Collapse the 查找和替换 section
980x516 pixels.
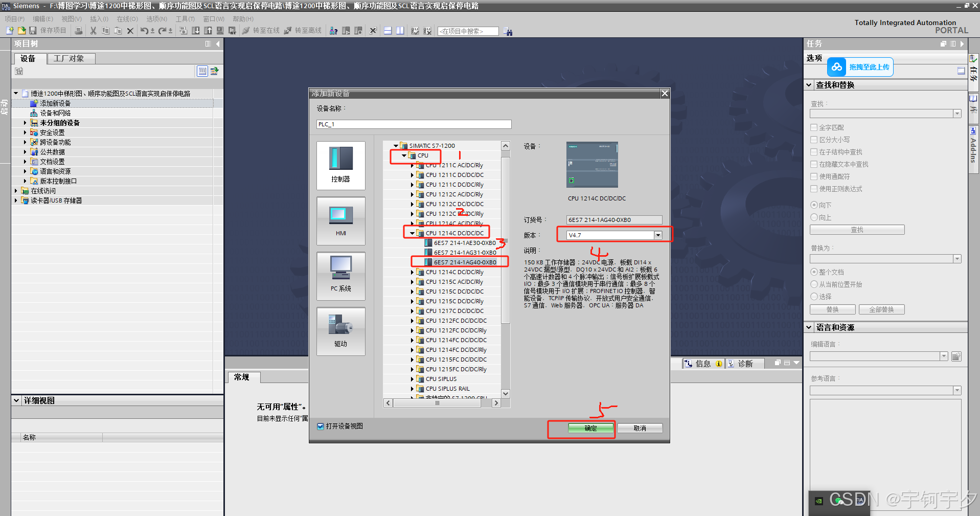coord(809,85)
